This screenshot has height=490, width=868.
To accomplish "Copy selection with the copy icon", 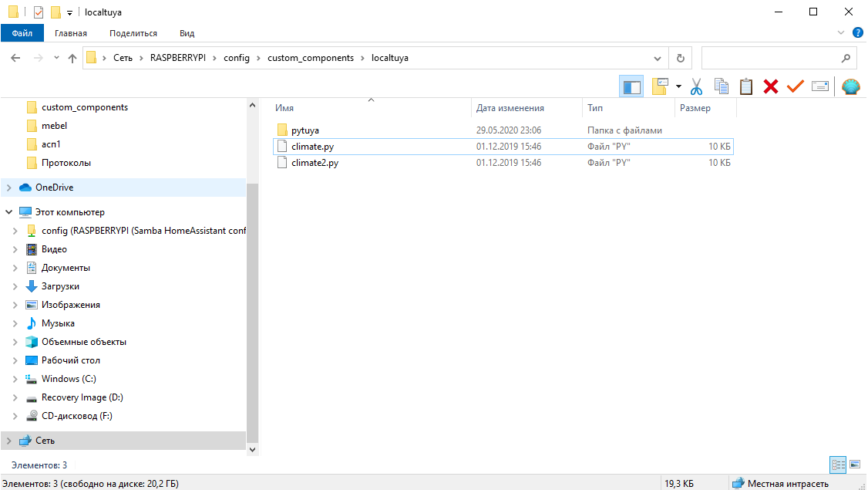I will [722, 86].
